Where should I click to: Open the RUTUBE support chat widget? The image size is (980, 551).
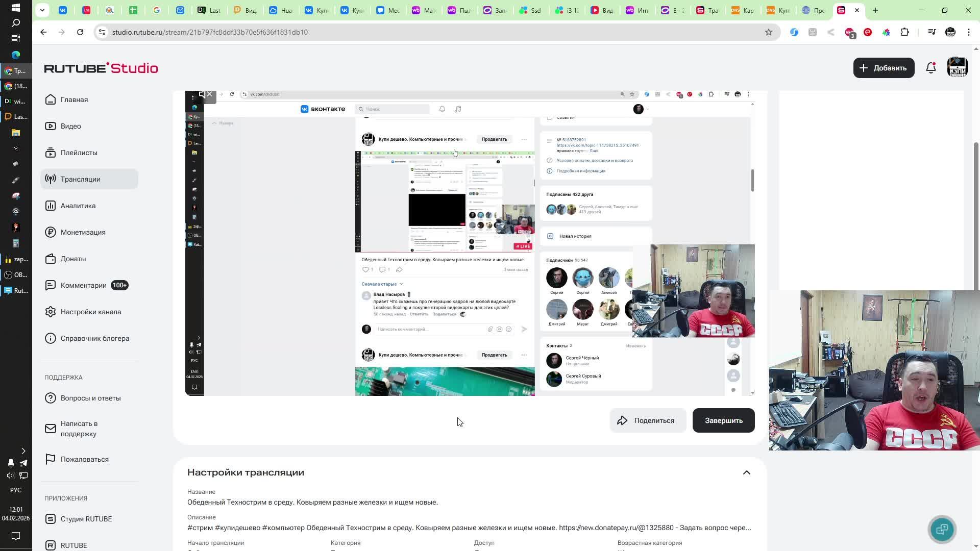pyautogui.click(x=942, y=529)
